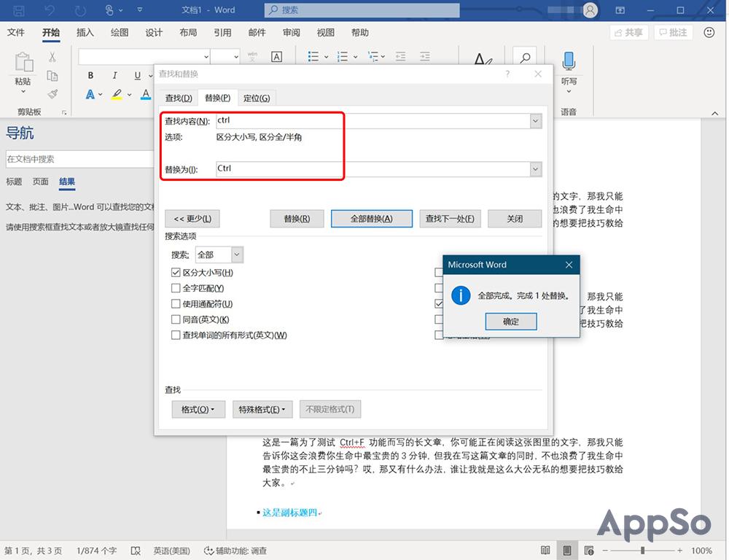Toggle Underline formatting
The image size is (729, 560).
pyautogui.click(x=137, y=75)
